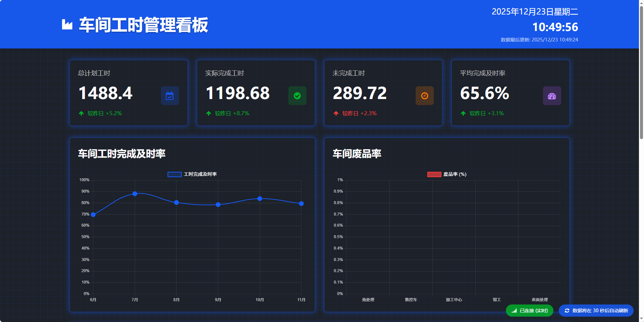
Task: Click the 已连接 (实时) status button
Action: [529, 311]
